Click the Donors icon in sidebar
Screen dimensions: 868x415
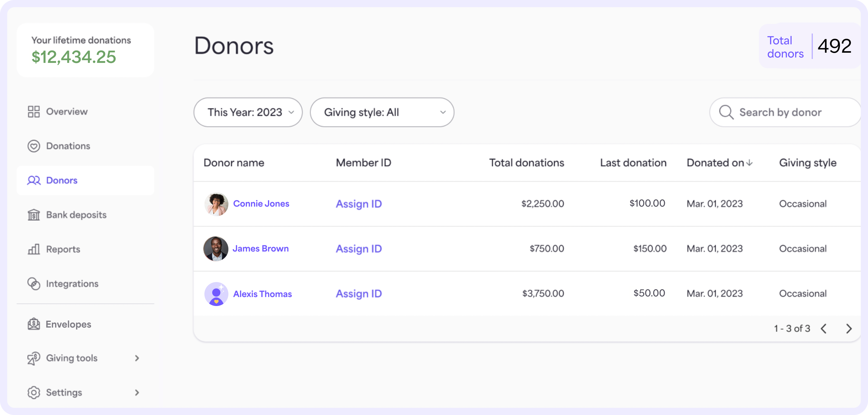[34, 180]
